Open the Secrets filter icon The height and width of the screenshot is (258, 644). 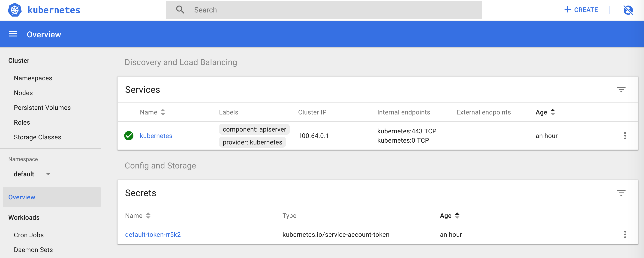(621, 193)
